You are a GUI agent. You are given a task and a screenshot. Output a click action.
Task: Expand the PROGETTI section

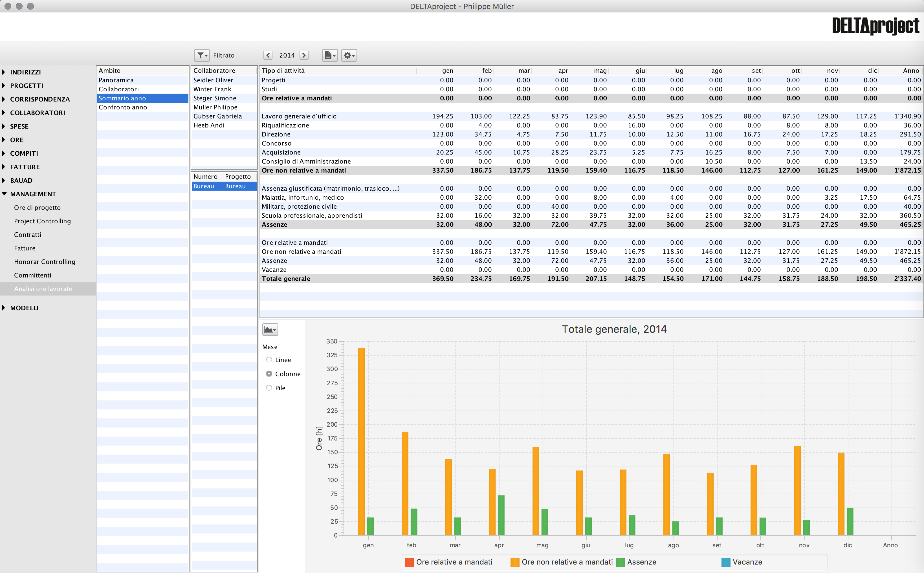(x=3, y=86)
